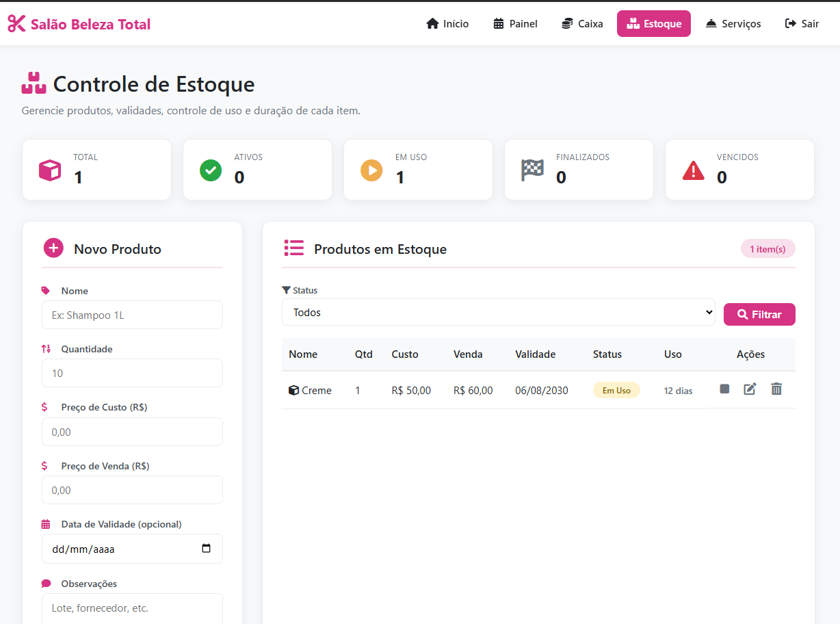Click the funnel icon beside the Status label
This screenshot has width=840, height=624.
pyautogui.click(x=286, y=290)
